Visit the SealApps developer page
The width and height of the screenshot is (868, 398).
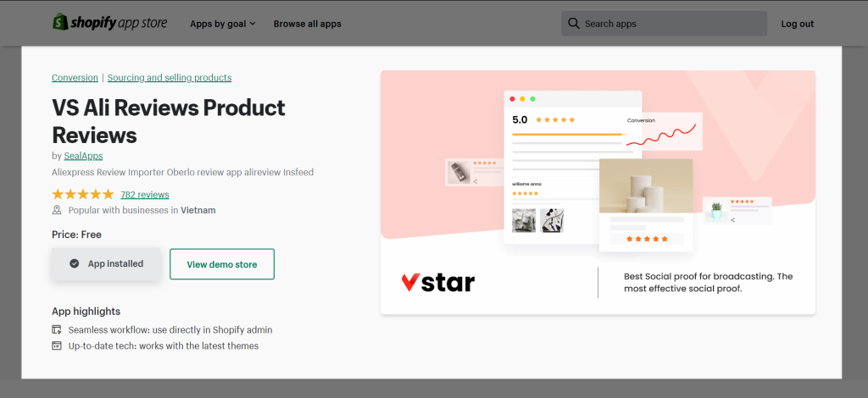pos(83,156)
